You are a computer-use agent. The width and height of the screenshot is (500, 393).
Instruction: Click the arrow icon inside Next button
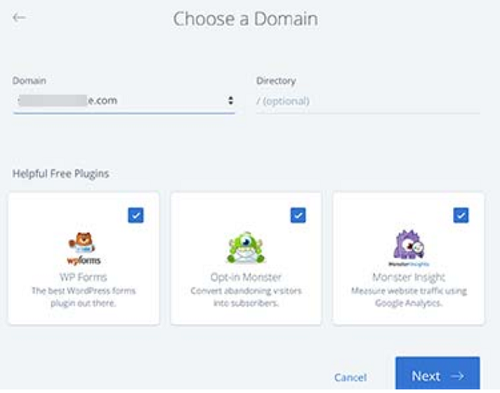point(457,376)
